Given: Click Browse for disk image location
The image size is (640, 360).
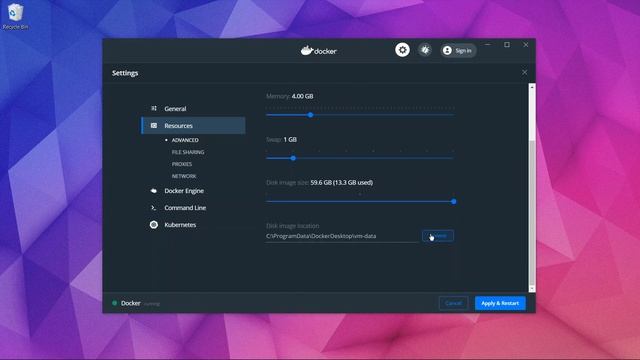Looking at the screenshot, I should click(438, 236).
